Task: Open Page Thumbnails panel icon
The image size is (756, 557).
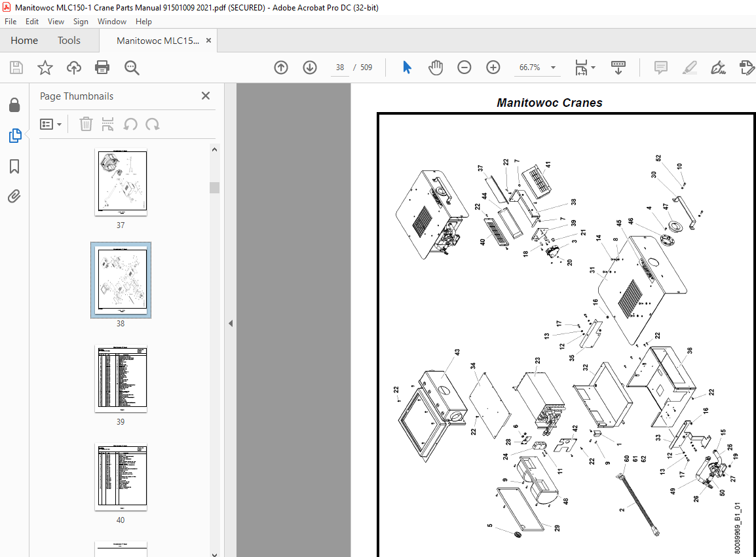Action: pos(15,136)
